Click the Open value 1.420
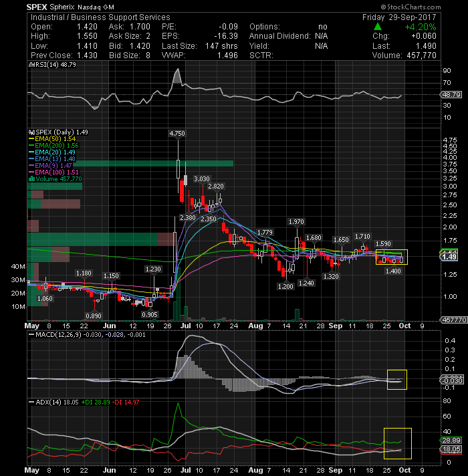Viewport: 468px width, 476px height. (87, 27)
